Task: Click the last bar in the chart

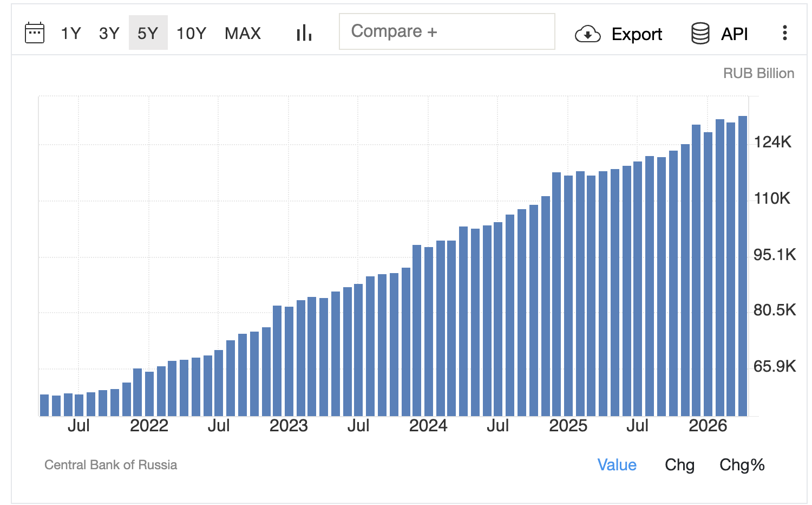Action: coord(743,266)
